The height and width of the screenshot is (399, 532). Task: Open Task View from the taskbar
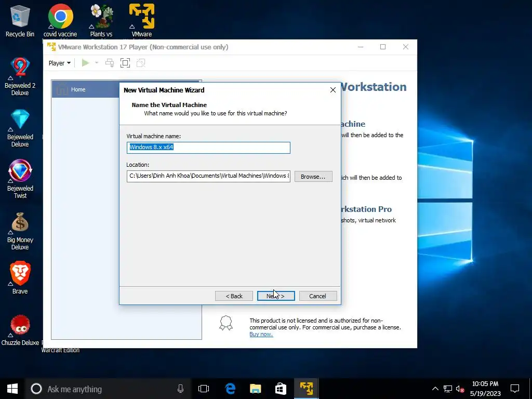(204, 389)
